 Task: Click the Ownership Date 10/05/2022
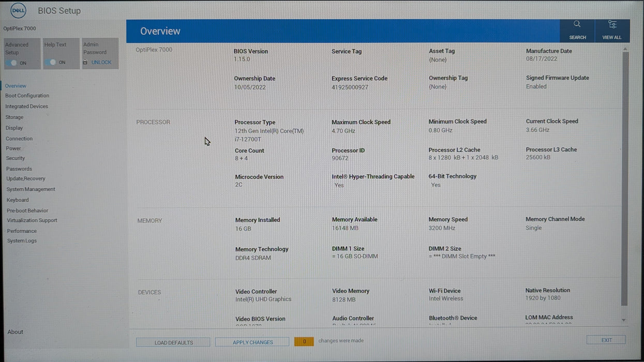(x=250, y=87)
